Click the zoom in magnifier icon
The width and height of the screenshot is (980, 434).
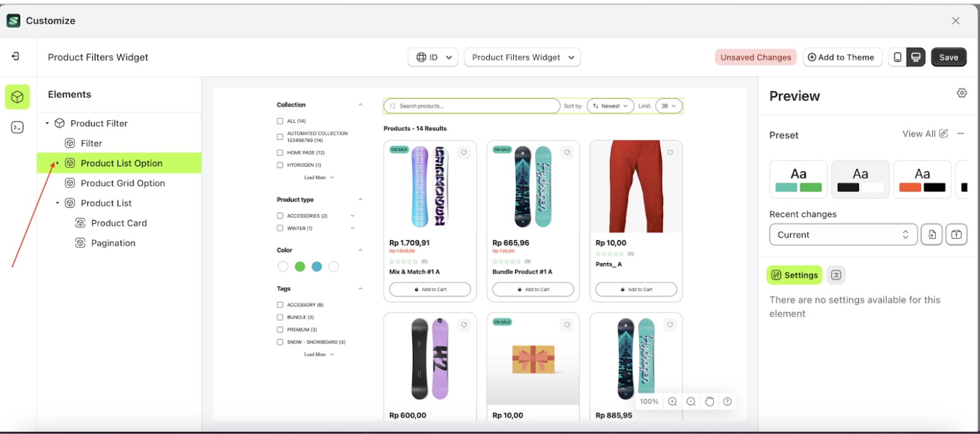672,401
